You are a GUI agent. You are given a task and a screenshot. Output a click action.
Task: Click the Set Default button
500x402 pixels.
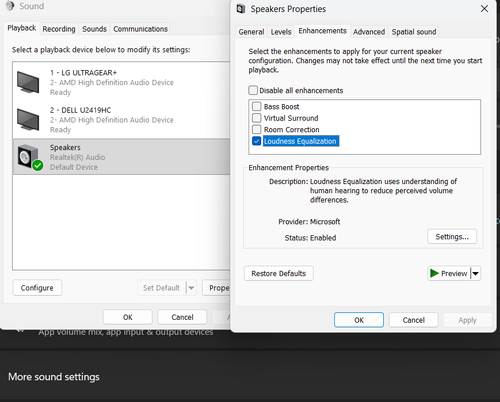161,288
